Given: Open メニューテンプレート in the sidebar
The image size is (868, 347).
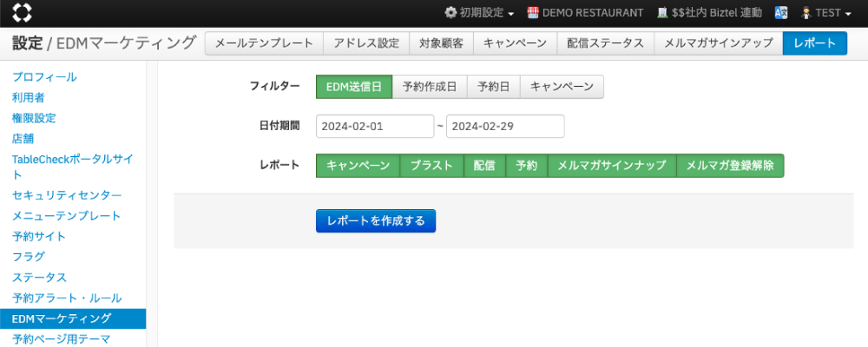Looking at the screenshot, I should (67, 216).
